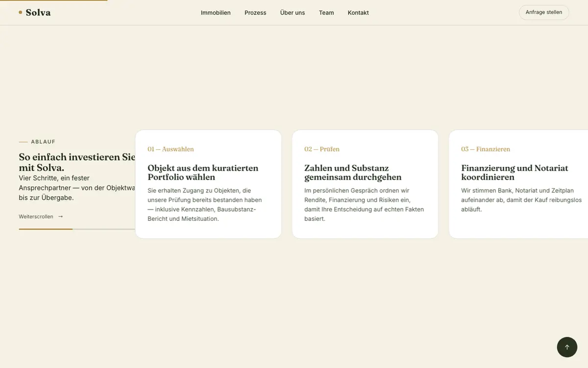Click heading 'Zahlen und Substanz gemeinsam durchgehen'
The image size is (588, 368).
353,172
